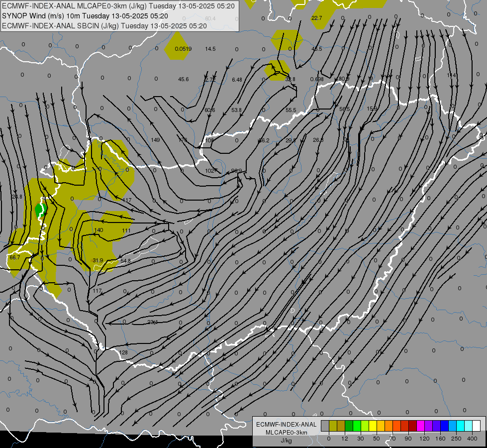Click the dark red legend swatch
The image size is (487, 448).
pyautogui.click(x=413, y=426)
